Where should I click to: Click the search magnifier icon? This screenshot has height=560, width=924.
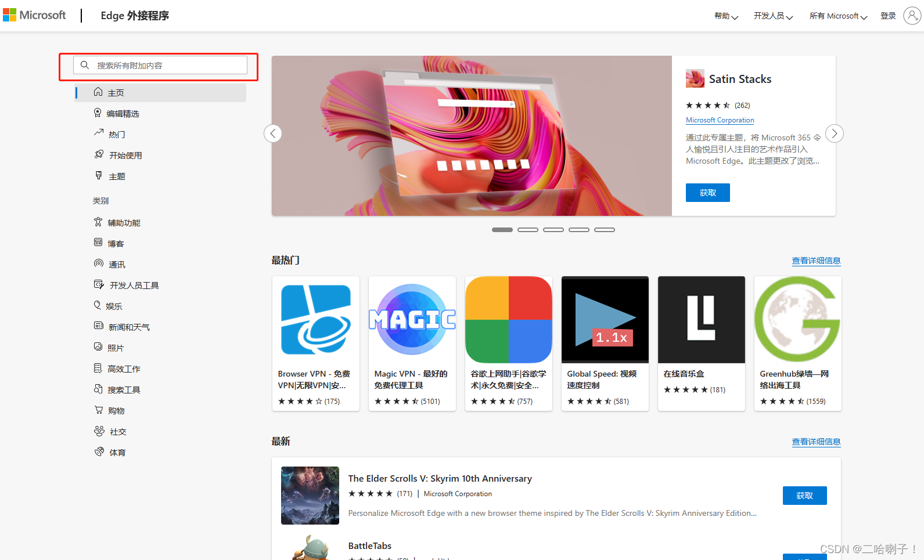pyautogui.click(x=85, y=65)
